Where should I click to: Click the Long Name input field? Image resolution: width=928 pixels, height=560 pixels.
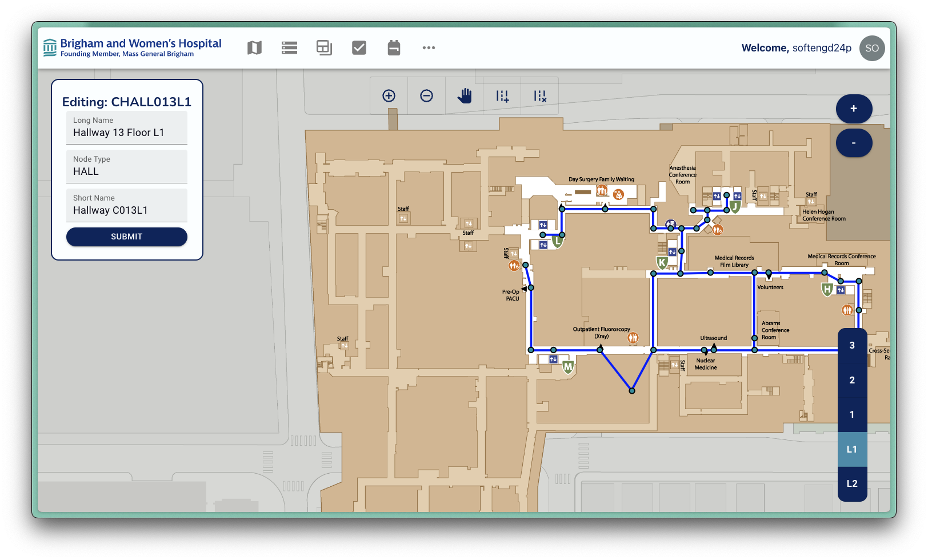[x=127, y=133]
